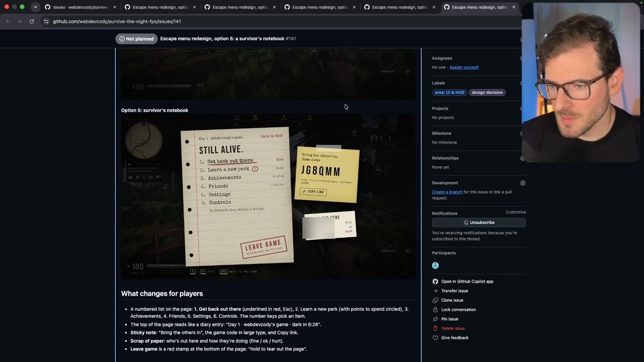644x362 pixels.
Task: Click bold 'Leave game' bullet text
Action: (144, 349)
